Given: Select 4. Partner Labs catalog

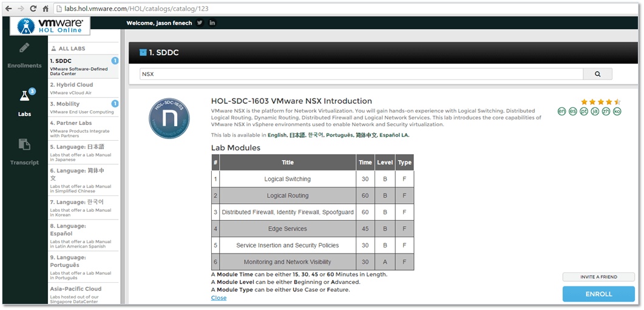Looking at the screenshot, I should pos(83,129).
